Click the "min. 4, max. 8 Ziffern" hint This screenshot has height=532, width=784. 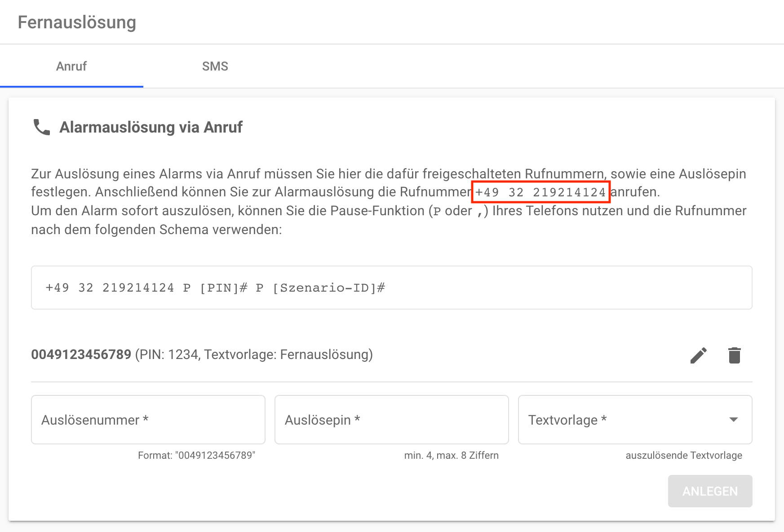coord(451,455)
